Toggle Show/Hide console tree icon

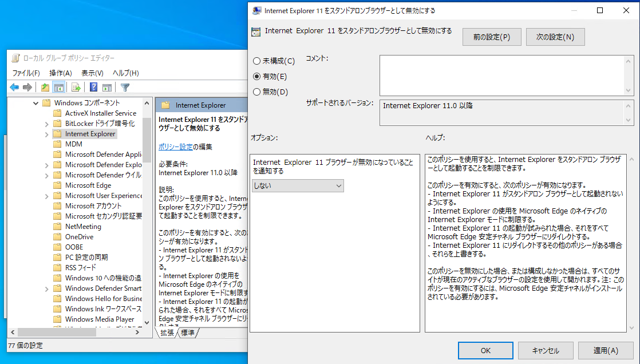(x=59, y=88)
